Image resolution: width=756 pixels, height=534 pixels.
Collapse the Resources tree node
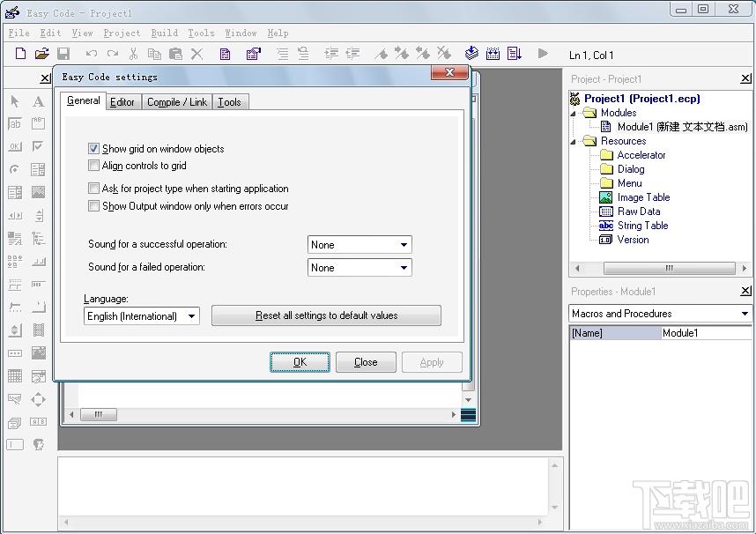574,142
